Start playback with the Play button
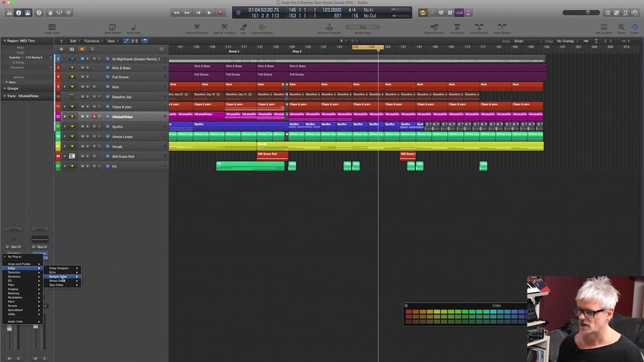The width and height of the screenshot is (644, 362). click(209, 13)
